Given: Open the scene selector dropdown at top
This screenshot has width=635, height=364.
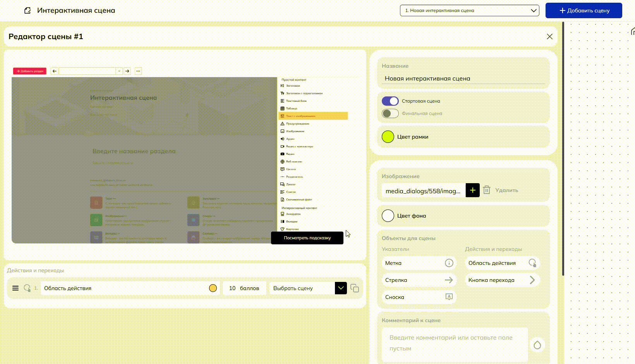Looking at the screenshot, I should pyautogui.click(x=469, y=10).
